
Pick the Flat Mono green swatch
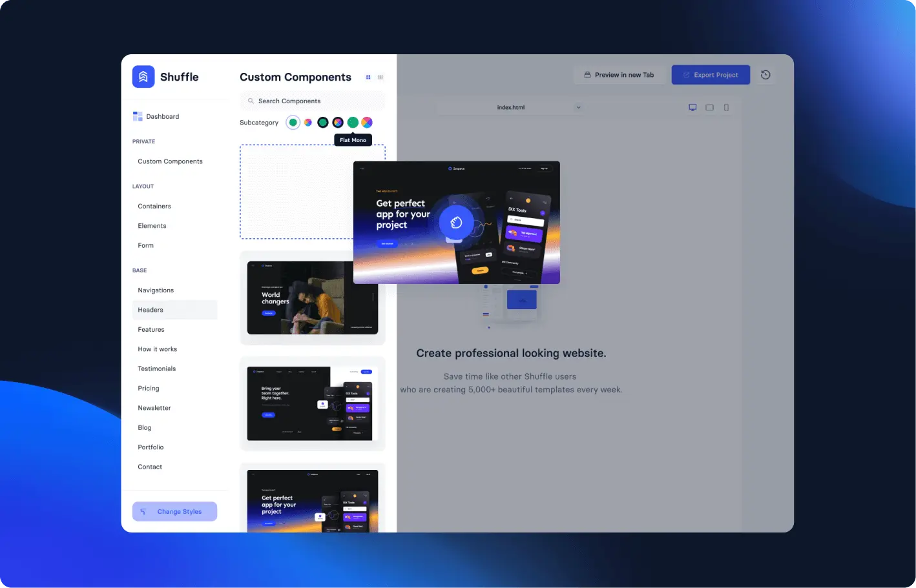353,123
